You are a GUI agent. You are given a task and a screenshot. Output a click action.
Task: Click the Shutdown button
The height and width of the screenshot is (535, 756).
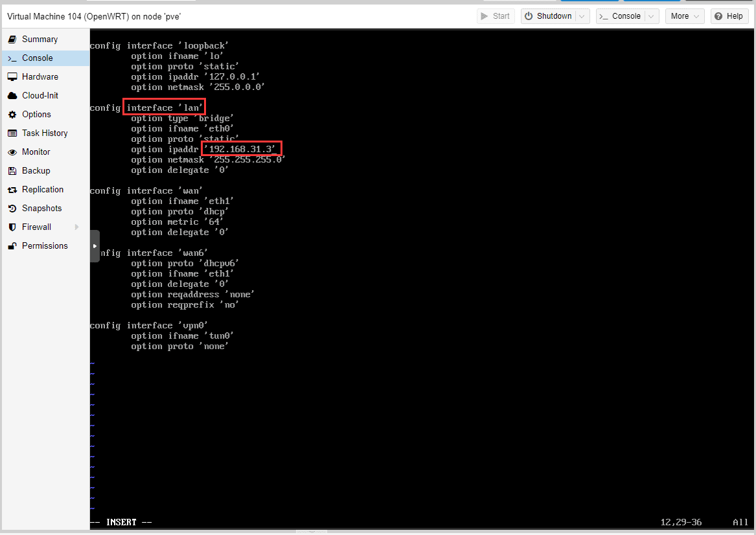[549, 16]
